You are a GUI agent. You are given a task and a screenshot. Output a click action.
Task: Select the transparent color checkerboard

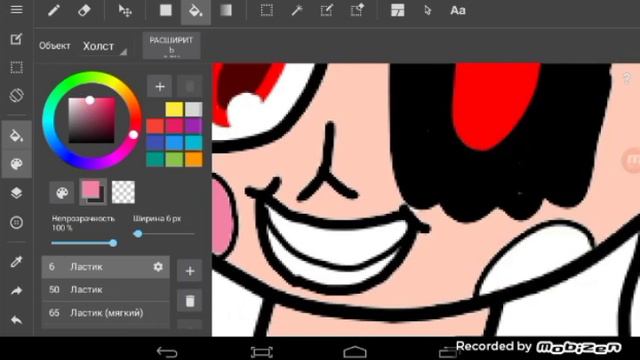123,192
